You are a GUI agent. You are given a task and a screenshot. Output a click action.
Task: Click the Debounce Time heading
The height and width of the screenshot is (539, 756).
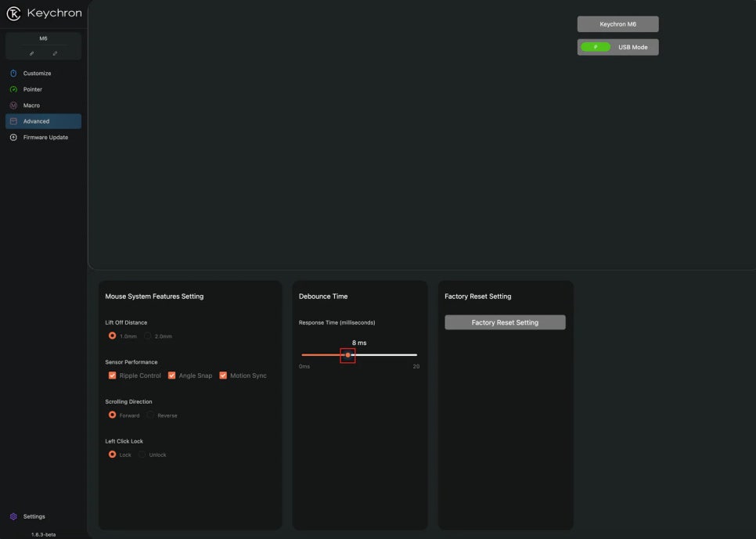click(323, 296)
